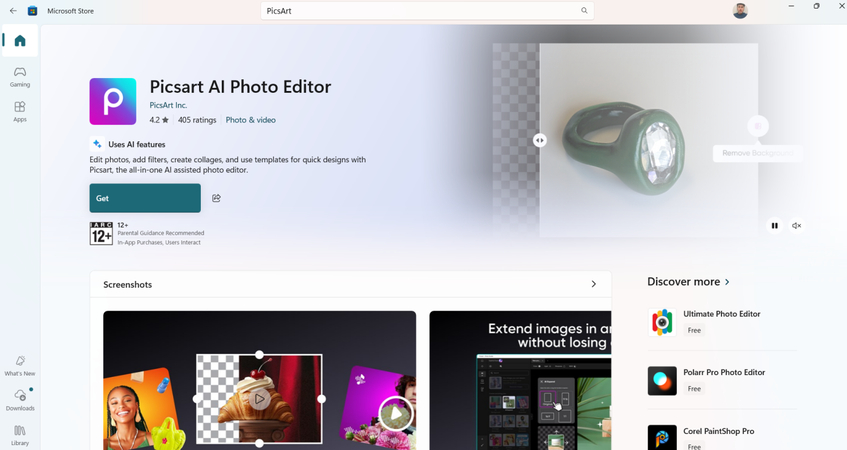This screenshot has height=450, width=847.
Task: Click the Get button to install
Action: (145, 198)
